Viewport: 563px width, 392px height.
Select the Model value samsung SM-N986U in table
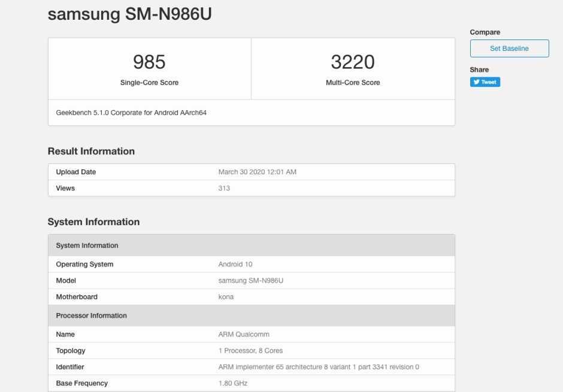(x=250, y=280)
